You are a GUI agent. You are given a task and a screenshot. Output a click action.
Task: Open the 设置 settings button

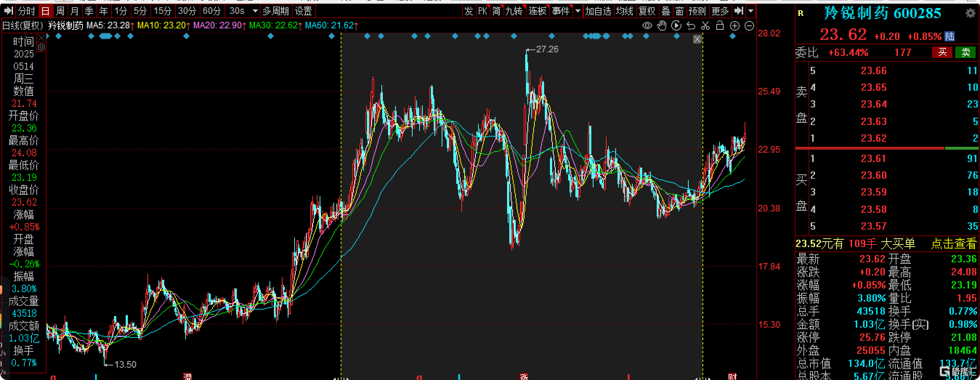[304, 11]
